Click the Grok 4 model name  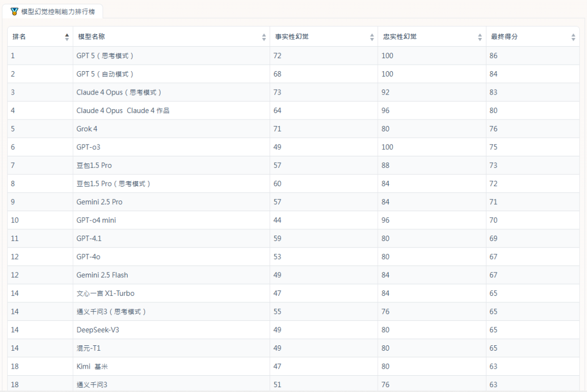tap(87, 129)
